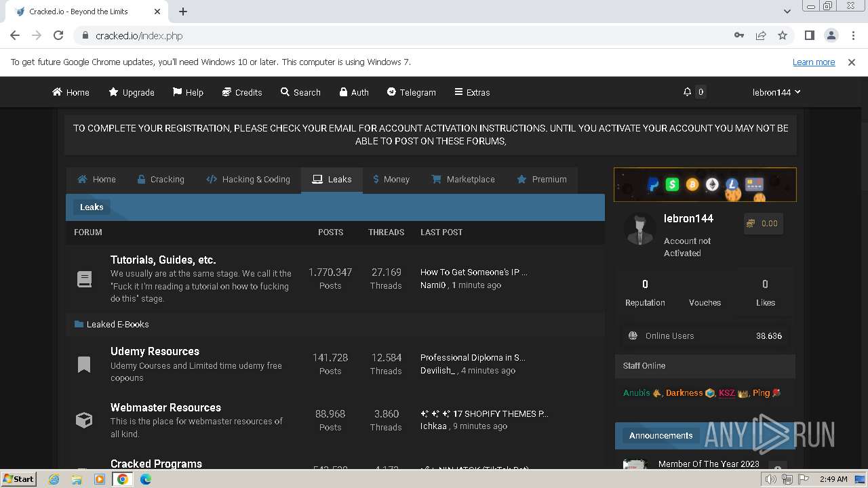Bookmark this page with the star icon
This screenshot has width=868, height=488.
point(783,35)
